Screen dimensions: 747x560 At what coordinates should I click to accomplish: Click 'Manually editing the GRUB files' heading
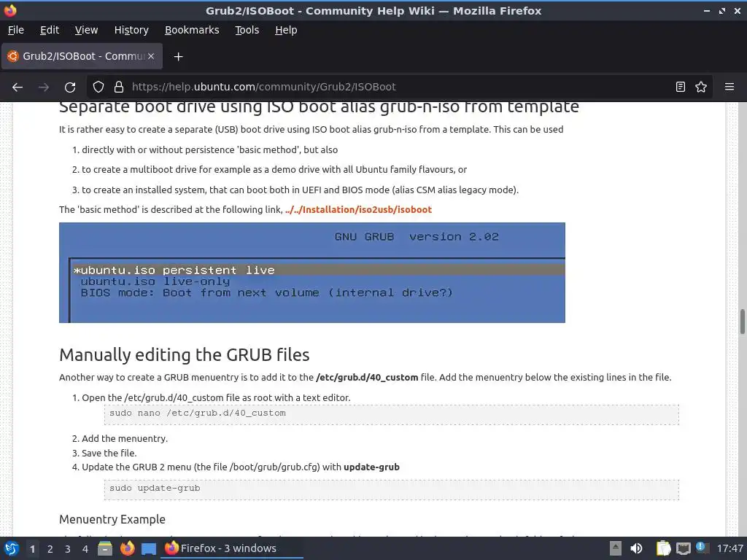point(185,355)
